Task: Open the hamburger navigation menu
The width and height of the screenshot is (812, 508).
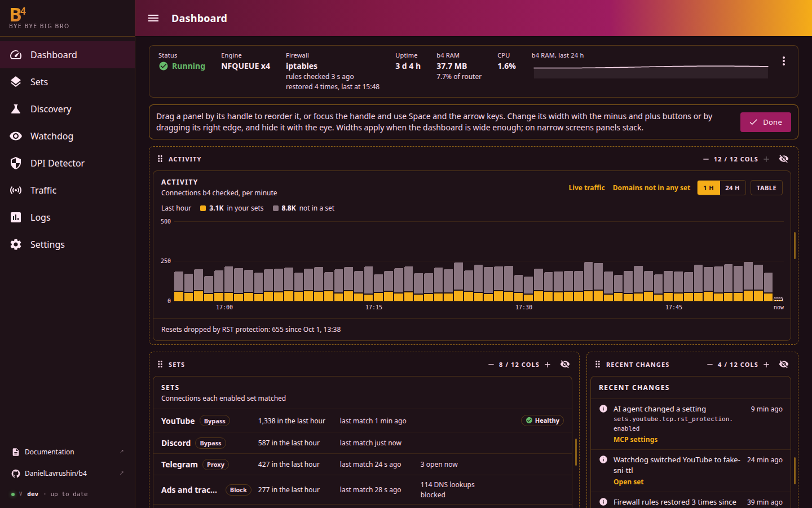Action: coord(153,18)
